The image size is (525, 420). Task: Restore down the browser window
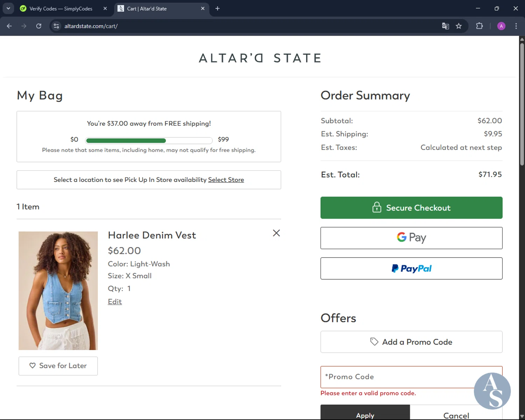pyautogui.click(x=497, y=8)
